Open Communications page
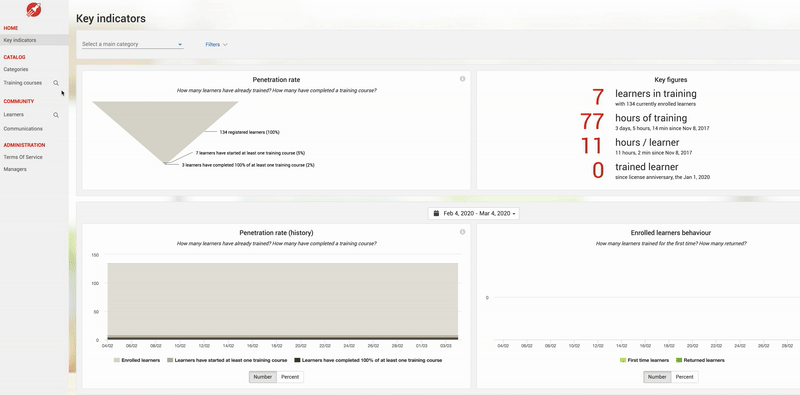The image size is (800, 395). pos(23,129)
